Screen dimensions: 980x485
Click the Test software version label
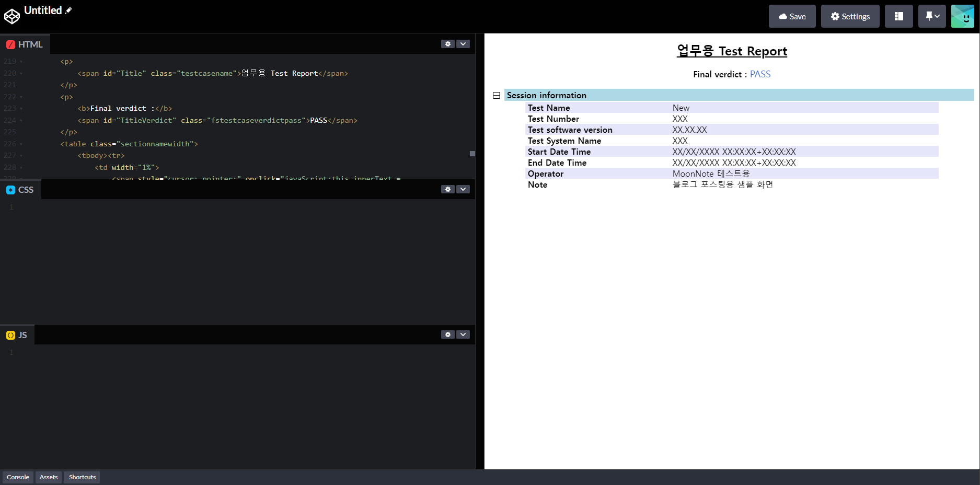(570, 130)
